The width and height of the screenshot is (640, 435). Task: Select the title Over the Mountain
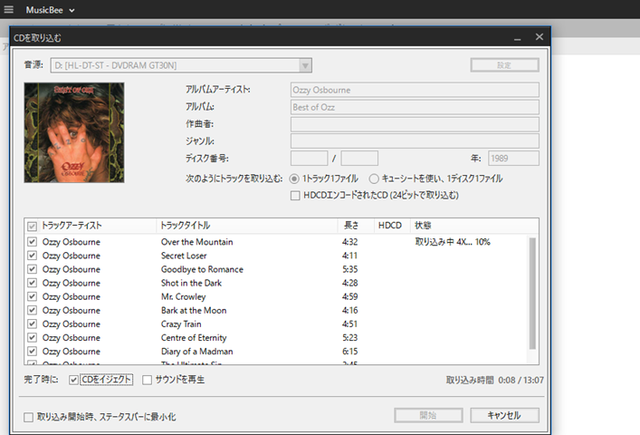click(197, 242)
